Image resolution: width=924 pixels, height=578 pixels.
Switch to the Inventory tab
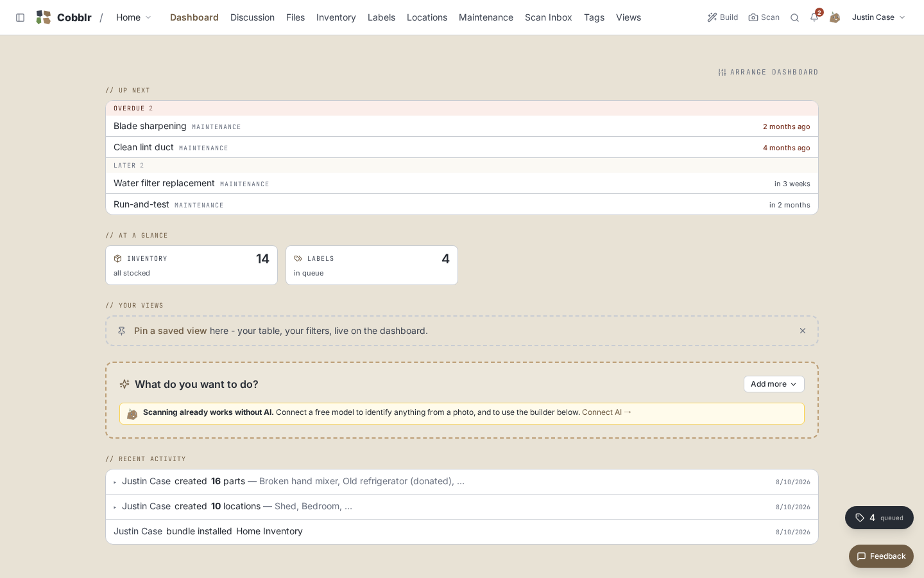336,17
